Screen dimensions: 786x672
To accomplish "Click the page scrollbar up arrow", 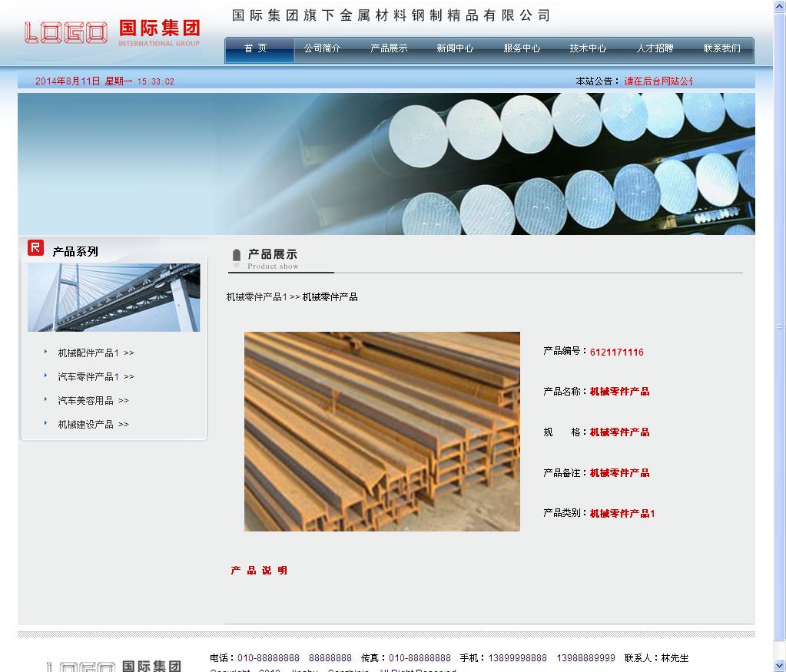I will click(x=780, y=5).
